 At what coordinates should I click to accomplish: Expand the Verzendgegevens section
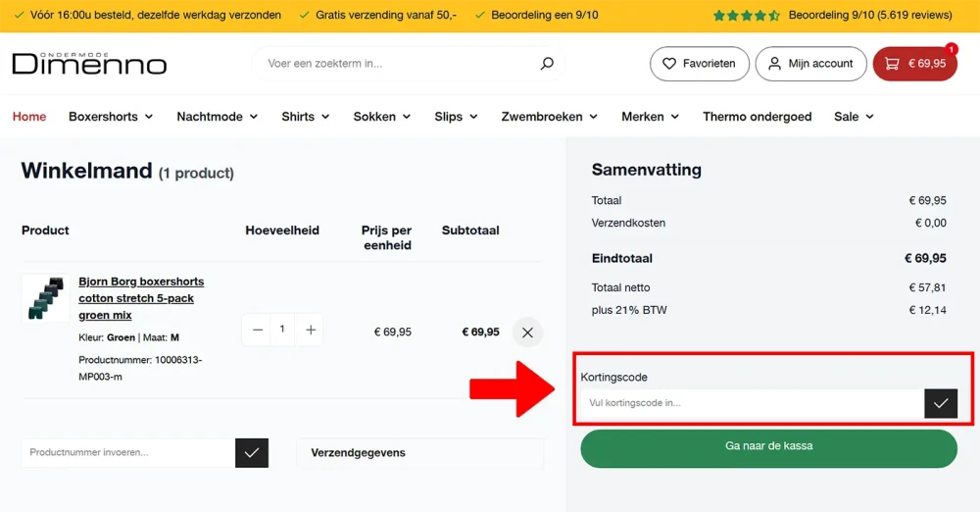(x=420, y=452)
